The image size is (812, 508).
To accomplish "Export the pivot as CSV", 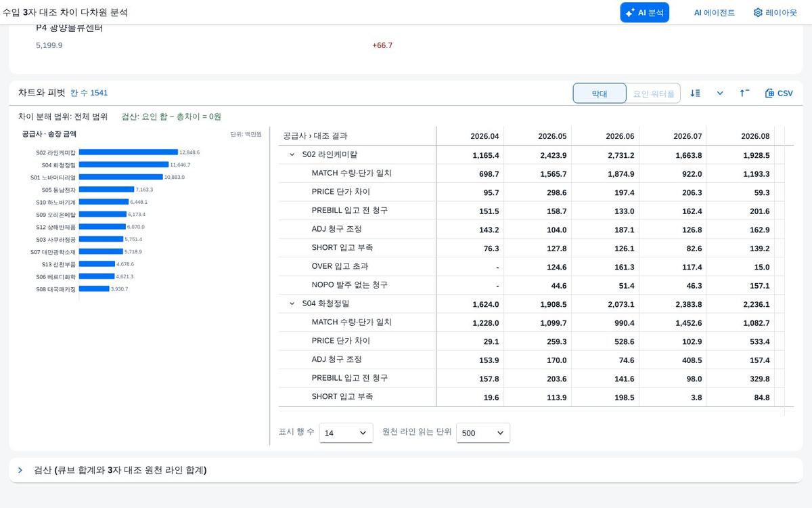I will coord(779,93).
